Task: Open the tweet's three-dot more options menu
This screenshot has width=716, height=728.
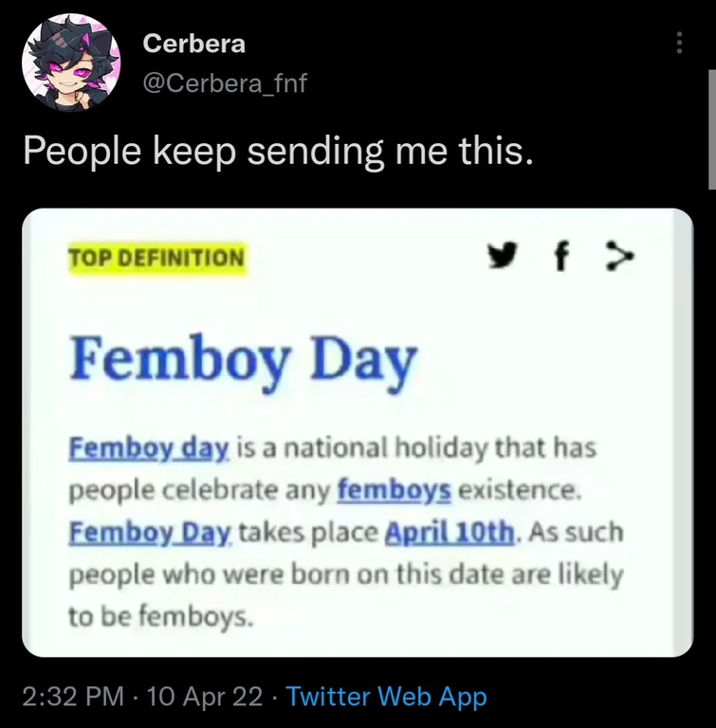Action: [679, 43]
